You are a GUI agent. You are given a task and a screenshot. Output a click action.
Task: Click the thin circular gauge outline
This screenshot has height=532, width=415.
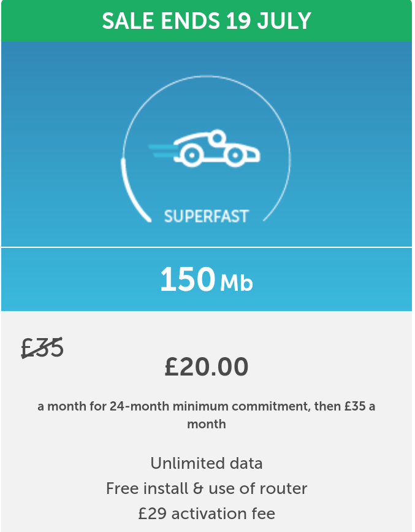206,148
